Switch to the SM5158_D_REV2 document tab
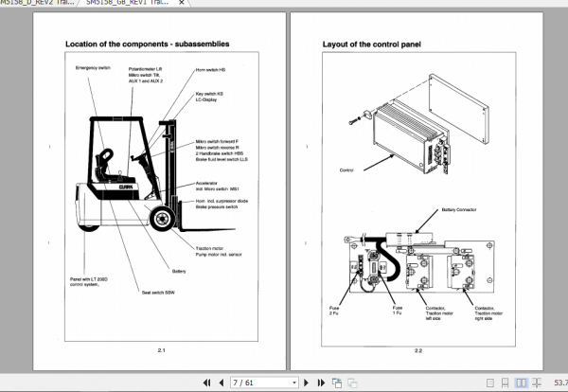This screenshot has height=392, width=568. tap(37, 3)
